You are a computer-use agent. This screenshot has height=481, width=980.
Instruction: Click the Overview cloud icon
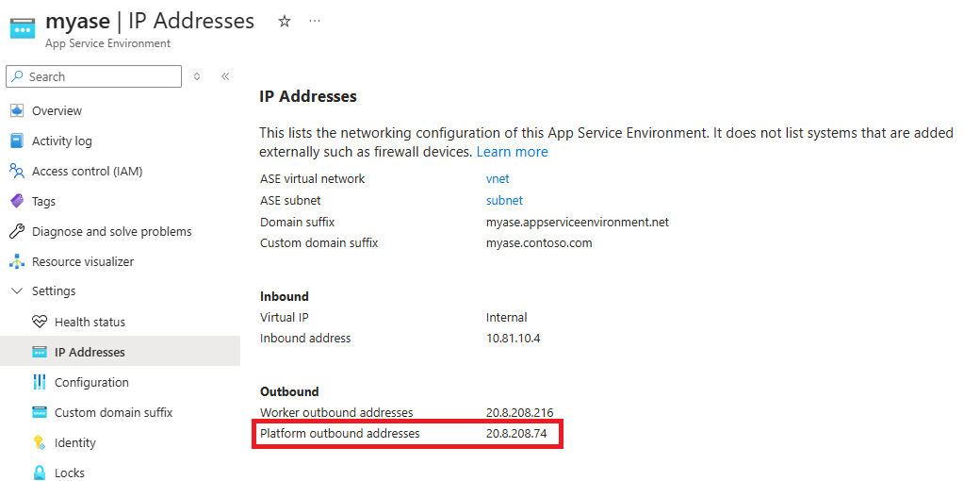[x=16, y=111]
